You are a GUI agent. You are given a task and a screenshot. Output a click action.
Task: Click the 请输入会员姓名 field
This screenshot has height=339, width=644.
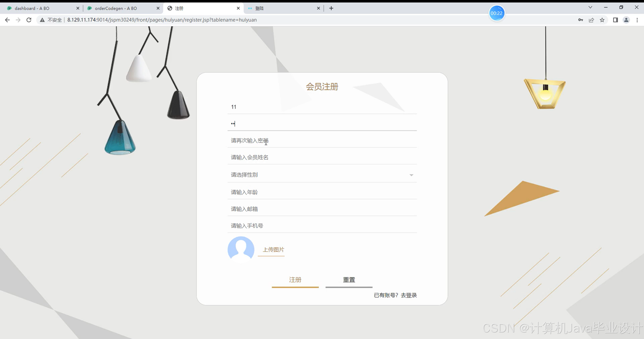(x=322, y=157)
